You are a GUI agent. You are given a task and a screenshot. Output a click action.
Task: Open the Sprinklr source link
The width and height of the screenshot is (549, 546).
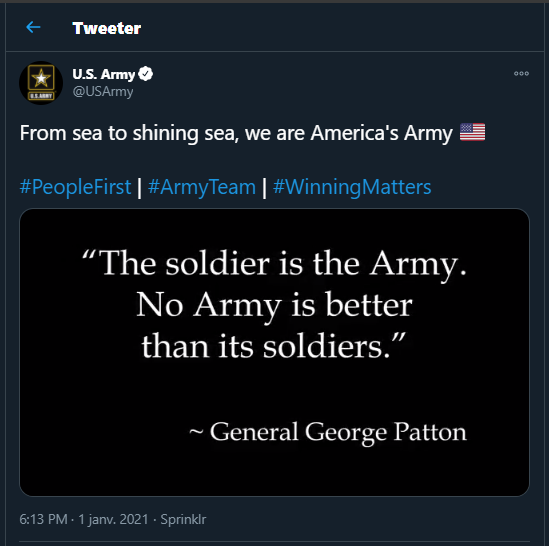click(x=183, y=519)
